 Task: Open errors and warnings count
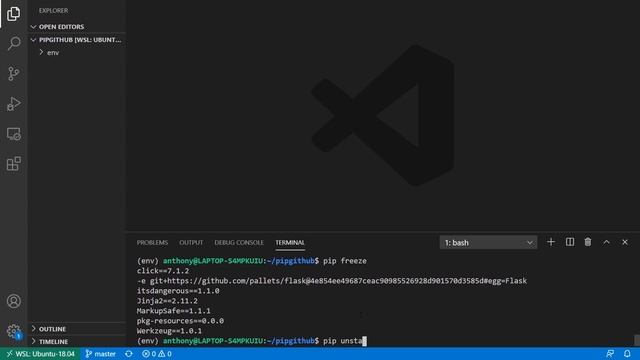coord(157,354)
